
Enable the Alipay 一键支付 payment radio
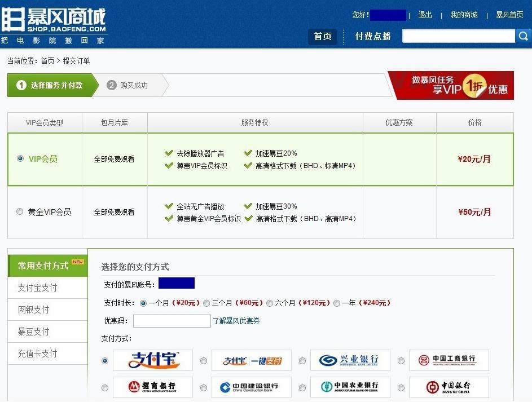point(203,361)
